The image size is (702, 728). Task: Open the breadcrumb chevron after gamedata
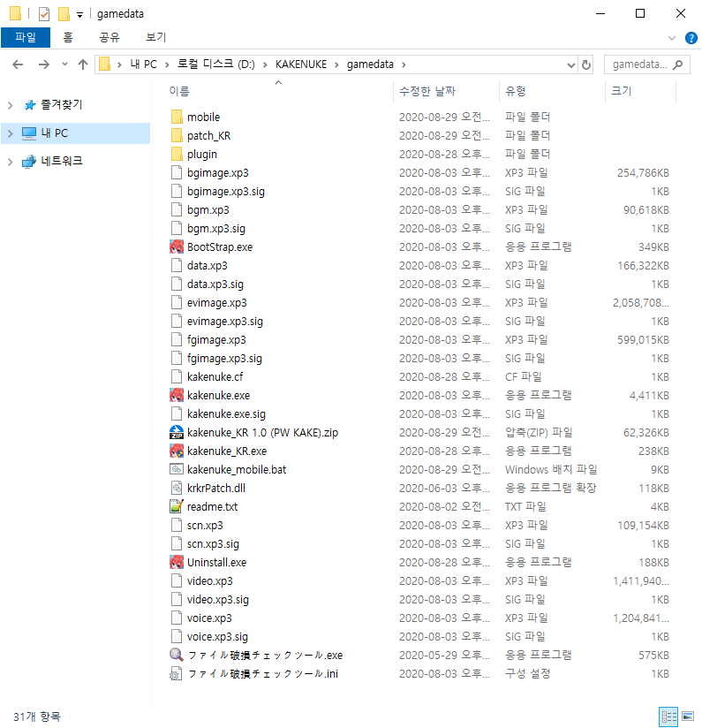tap(404, 64)
